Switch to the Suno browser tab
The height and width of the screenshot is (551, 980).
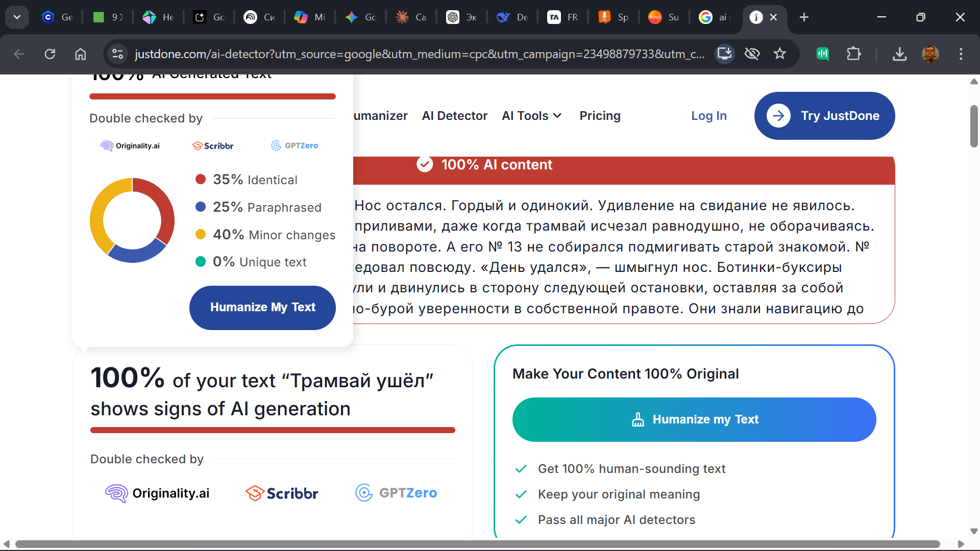tap(664, 17)
